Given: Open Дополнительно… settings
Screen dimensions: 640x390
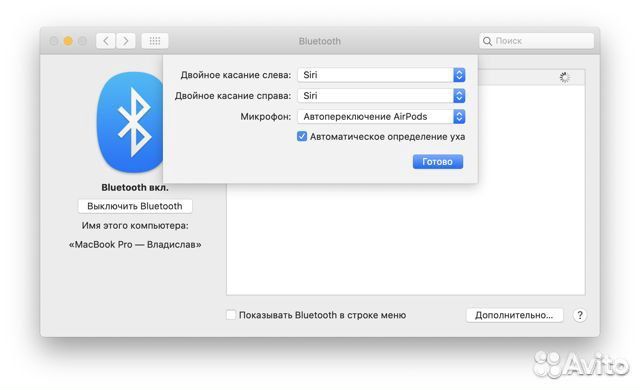Looking at the screenshot, I should click(x=514, y=315).
